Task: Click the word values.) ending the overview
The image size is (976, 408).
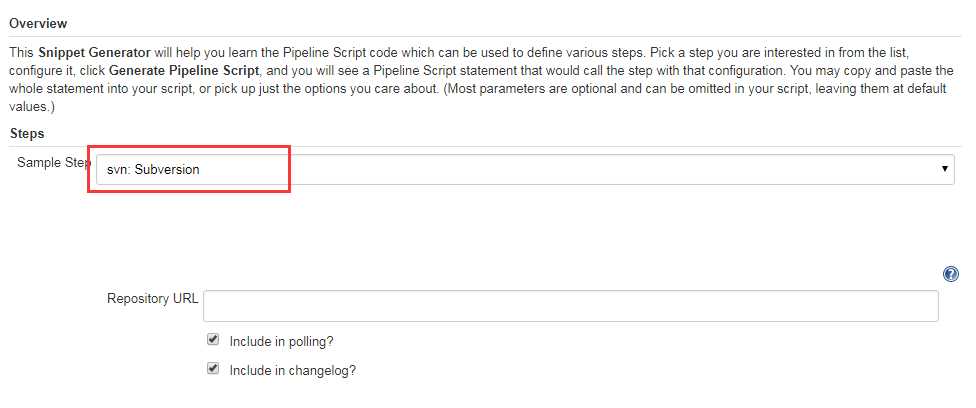Action: pos(32,107)
